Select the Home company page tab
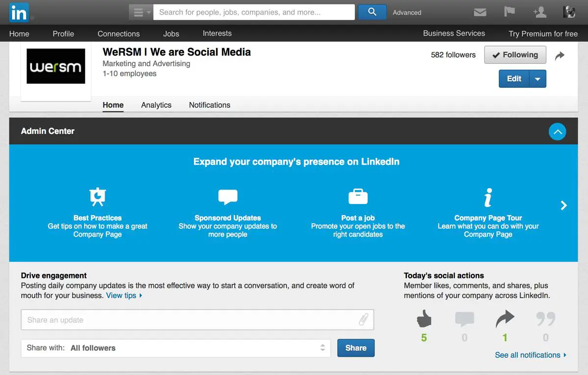Image resolution: width=588 pixels, height=375 pixels. click(x=113, y=105)
